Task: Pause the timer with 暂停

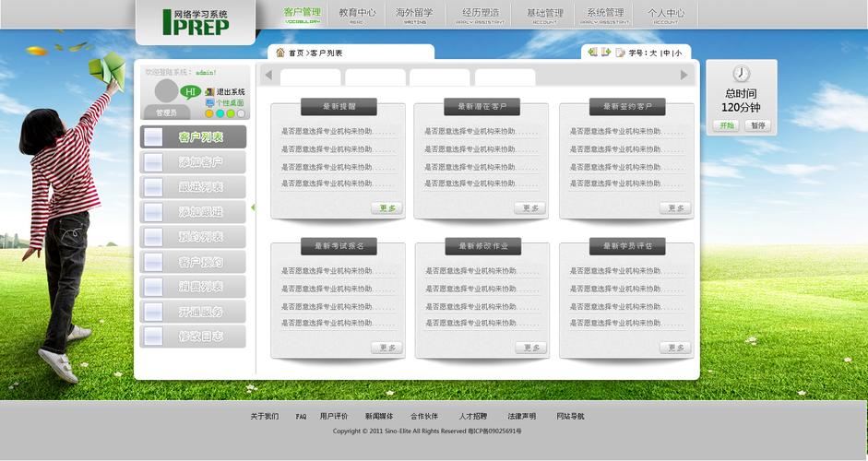Action: (x=758, y=125)
